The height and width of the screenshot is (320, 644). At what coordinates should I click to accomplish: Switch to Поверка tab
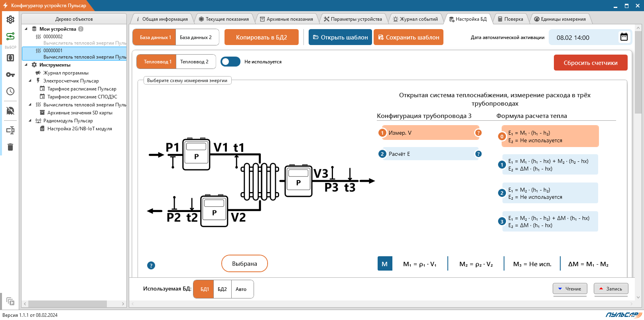510,19
